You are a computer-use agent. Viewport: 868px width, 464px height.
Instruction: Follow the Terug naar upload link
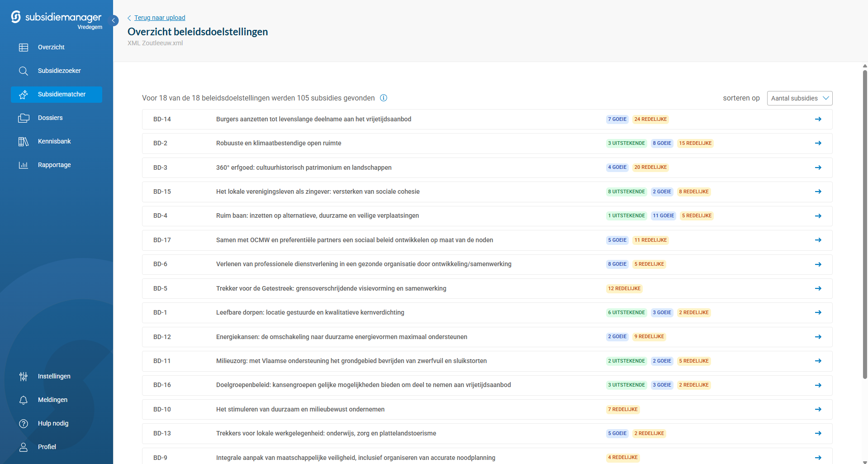point(160,18)
